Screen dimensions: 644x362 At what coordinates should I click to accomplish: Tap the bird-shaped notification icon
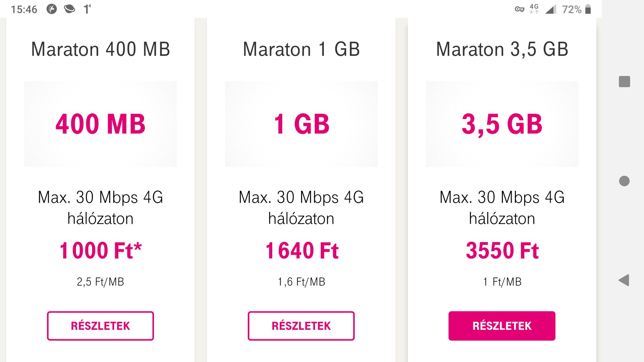(69, 9)
